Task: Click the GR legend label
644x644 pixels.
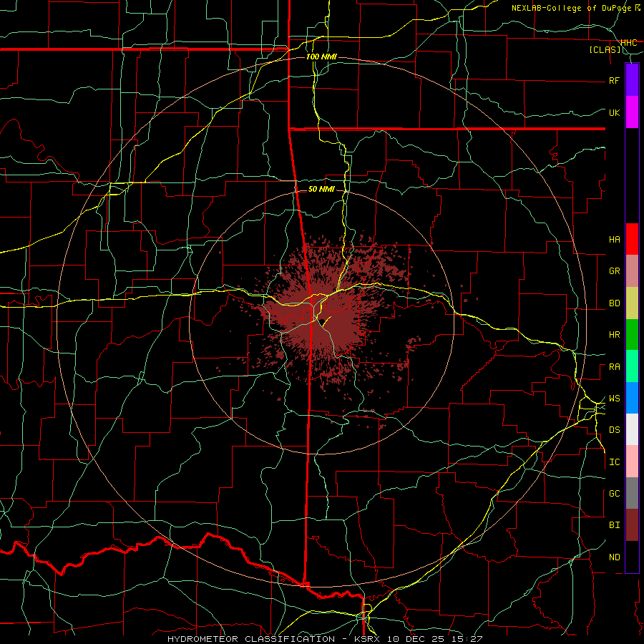Action: pyautogui.click(x=615, y=271)
